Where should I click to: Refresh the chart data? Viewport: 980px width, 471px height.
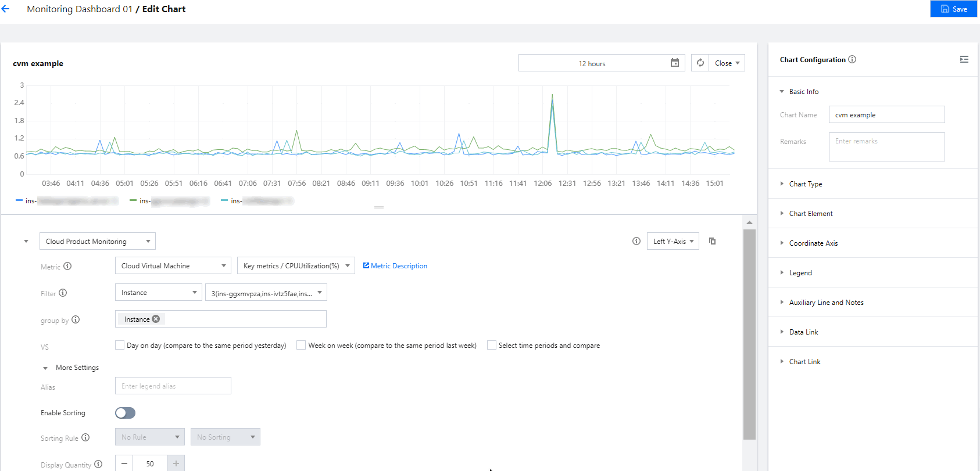[700, 63]
